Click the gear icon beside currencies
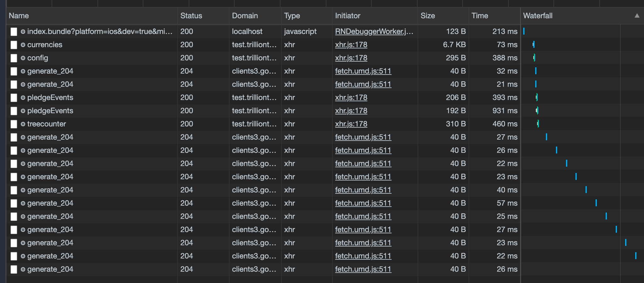The width and height of the screenshot is (644, 283). tap(23, 45)
